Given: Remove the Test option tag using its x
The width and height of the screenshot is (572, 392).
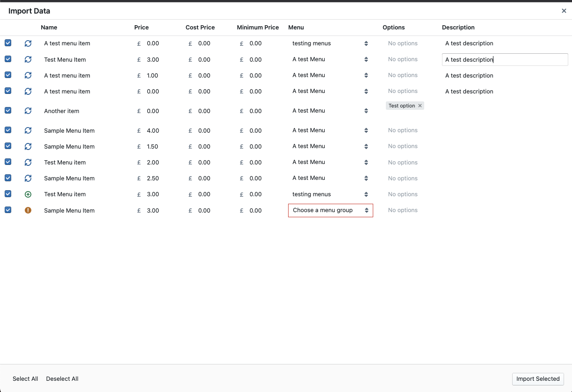Looking at the screenshot, I should point(420,106).
